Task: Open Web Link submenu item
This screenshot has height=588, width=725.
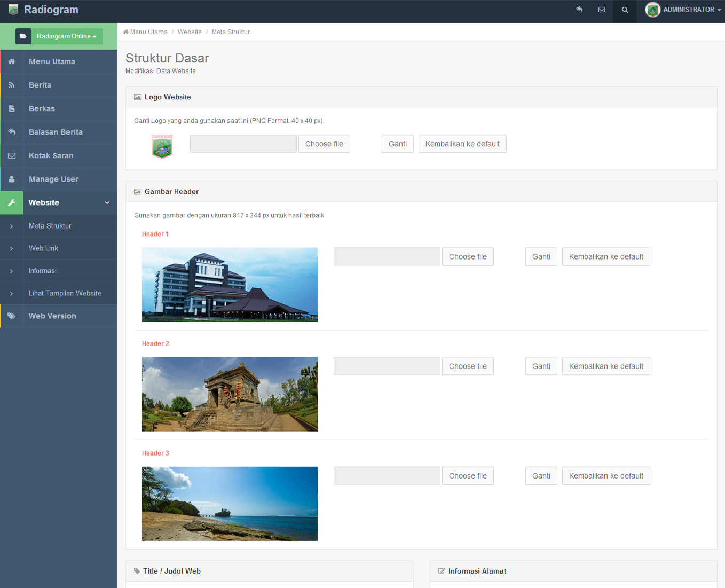Action: [44, 248]
